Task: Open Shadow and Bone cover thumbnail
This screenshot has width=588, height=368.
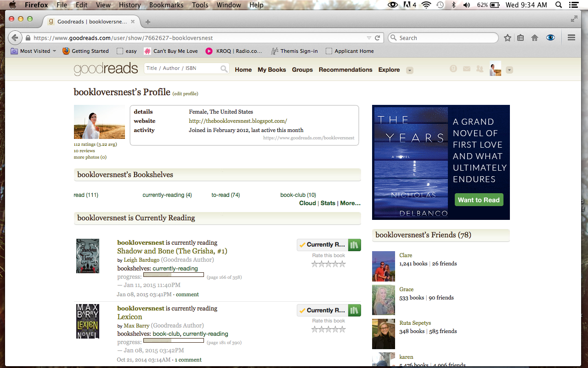Action: click(88, 256)
